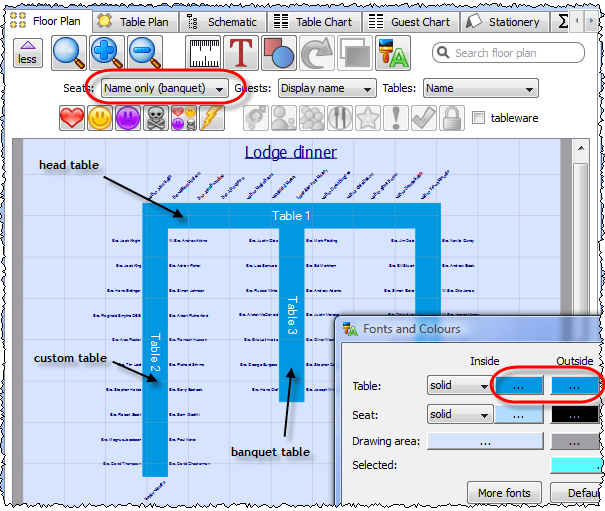Viewport: 605px width, 511px height.
Task: Click the sigma tab icon
Action: pyautogui.click(x=563, y=22)
